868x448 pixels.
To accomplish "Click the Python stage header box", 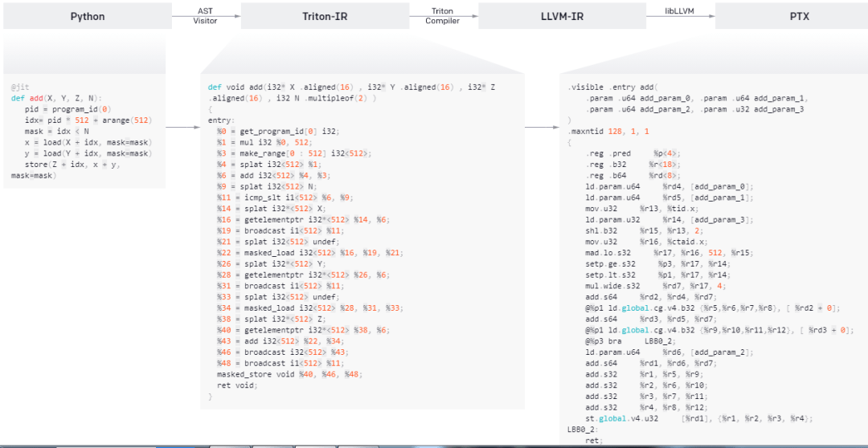I will [x=88, y=16].
